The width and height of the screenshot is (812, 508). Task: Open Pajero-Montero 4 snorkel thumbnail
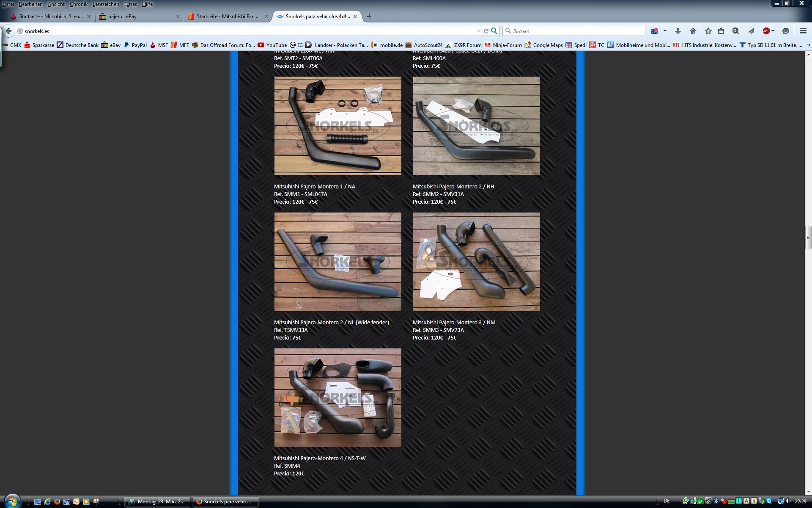pos(337,398)
